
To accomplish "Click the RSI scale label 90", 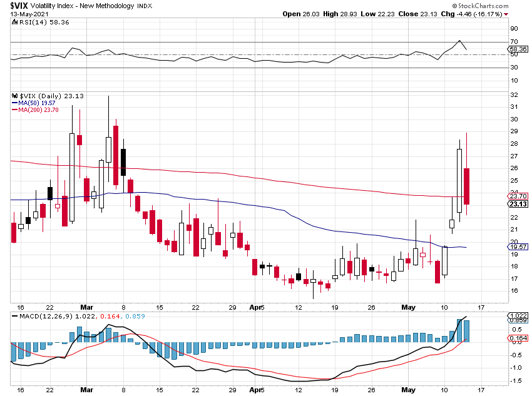I will click(514, 29).
